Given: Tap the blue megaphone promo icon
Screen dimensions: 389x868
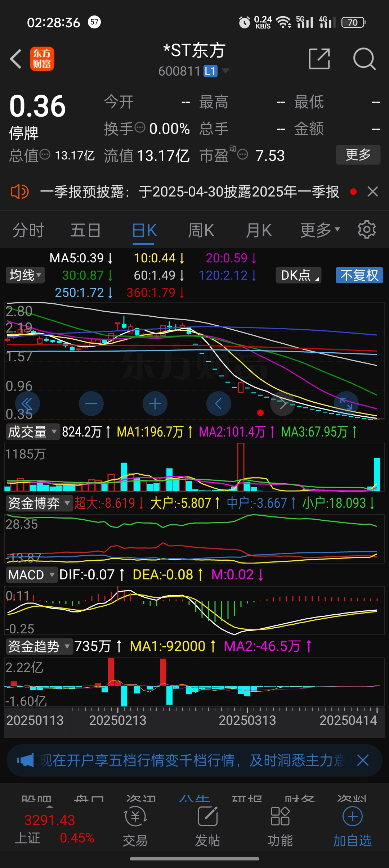Looking at the screenshot, I should pyautogui.click(x=25, y=761).
